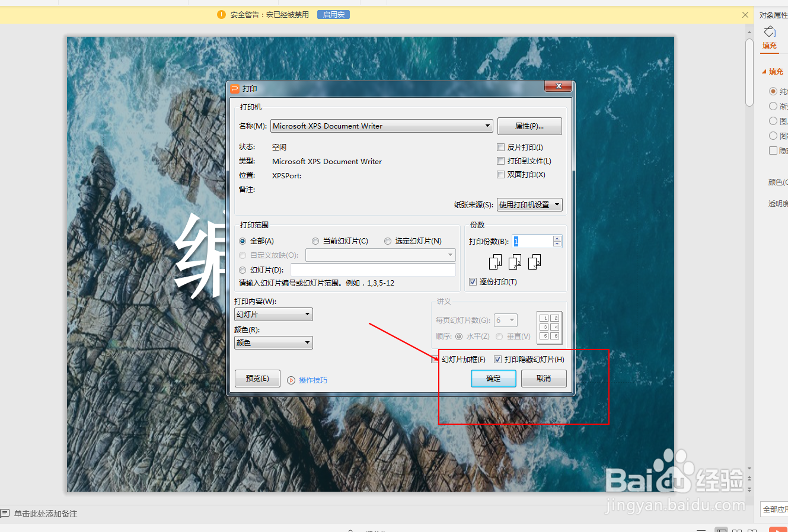Enable 打印到文件 checkbox
The width and height of the screenshot is (788, 532).
click(x=500, y=161)
